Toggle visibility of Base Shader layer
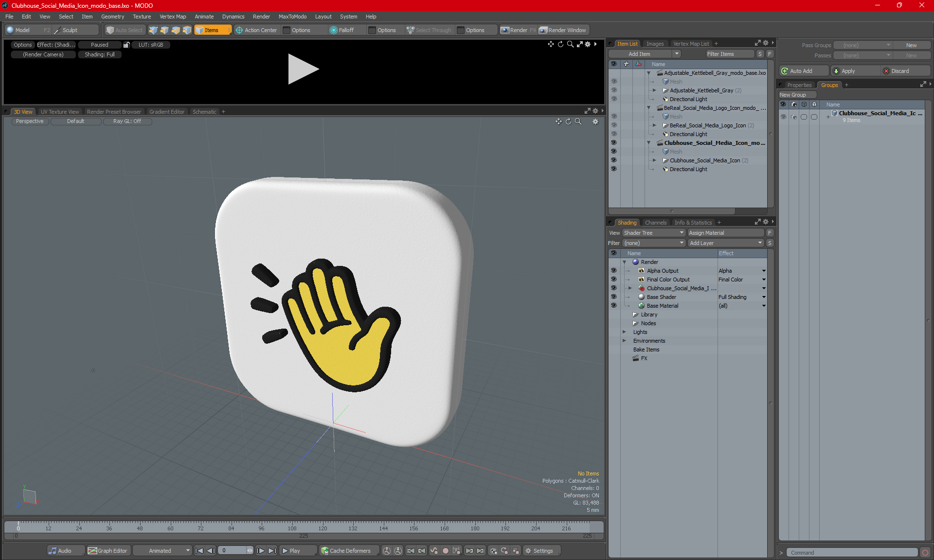Viewport: 934px width, 560px height. pyautogui.click(x=613, y=297)
